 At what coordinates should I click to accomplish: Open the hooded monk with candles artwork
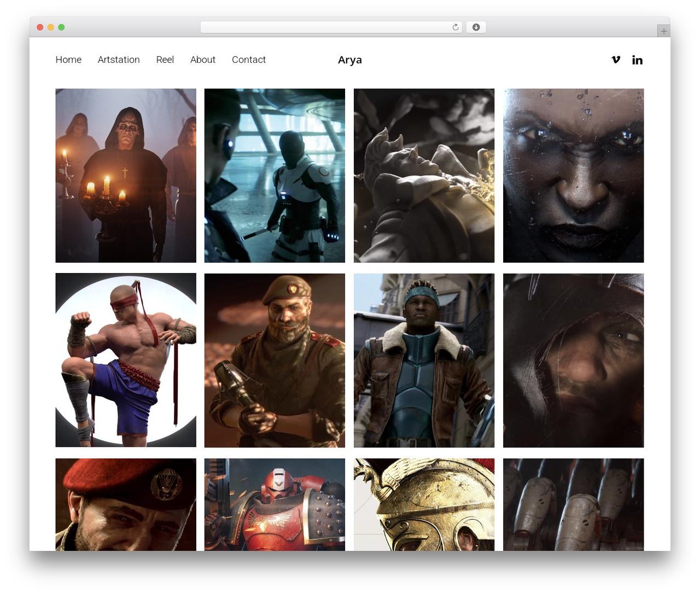126,176
